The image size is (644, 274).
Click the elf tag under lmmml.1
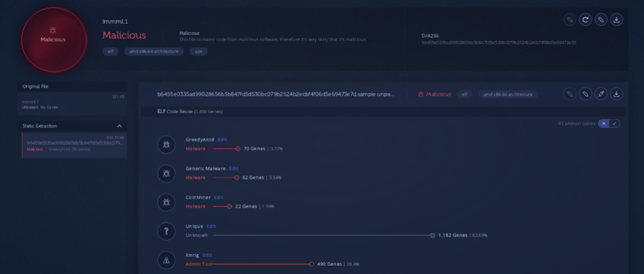click(111, 52)
